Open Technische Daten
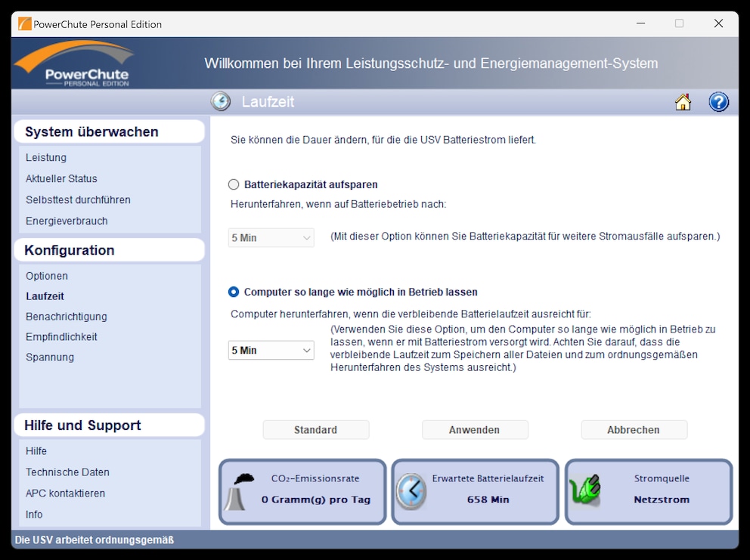This screenshot has height=560, width=750. click(x=67, y=472)
